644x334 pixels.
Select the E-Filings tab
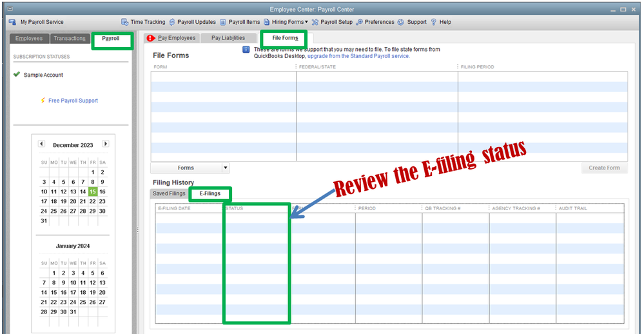(210, 193)
